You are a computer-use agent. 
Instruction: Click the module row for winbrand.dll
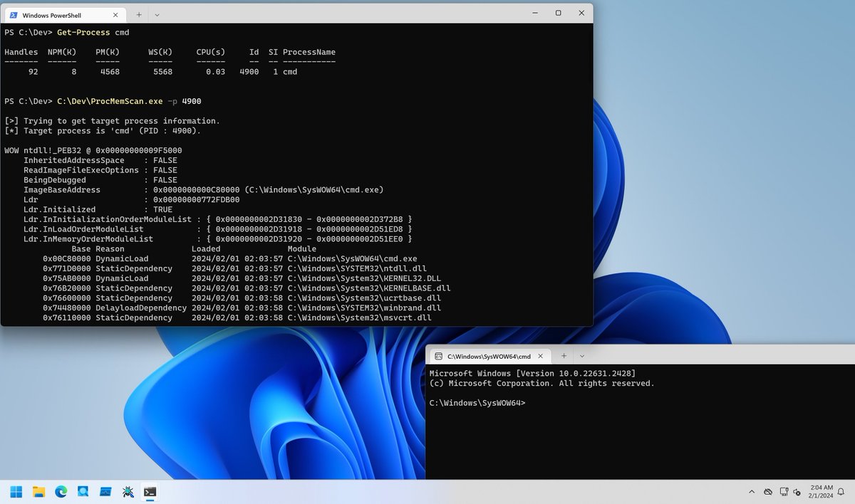pyautogui.click(x=242, y=308)
